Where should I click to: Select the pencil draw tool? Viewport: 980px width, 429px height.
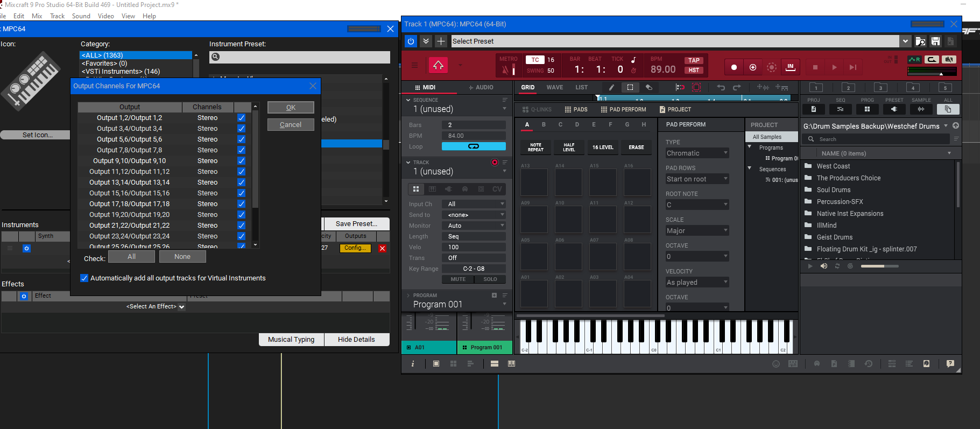[x=612, y=87]
